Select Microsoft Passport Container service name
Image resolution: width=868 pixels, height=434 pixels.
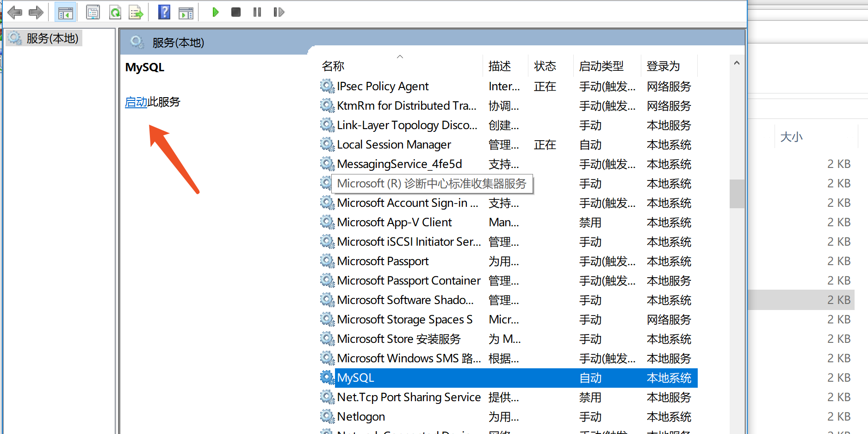(409, 281)
